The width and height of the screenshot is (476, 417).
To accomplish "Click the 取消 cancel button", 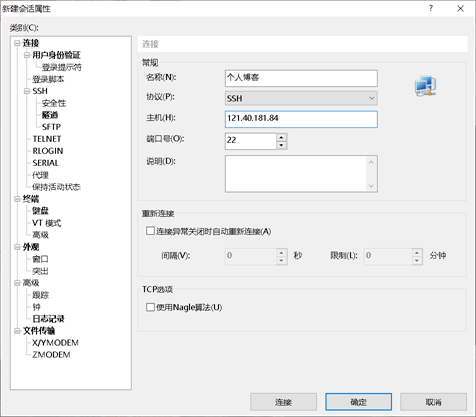I will (433, 402).
